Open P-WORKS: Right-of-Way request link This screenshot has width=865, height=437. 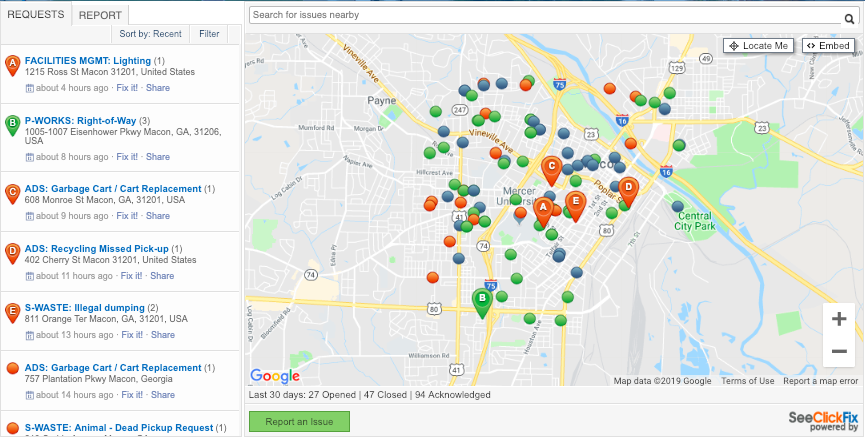point(81,121)
